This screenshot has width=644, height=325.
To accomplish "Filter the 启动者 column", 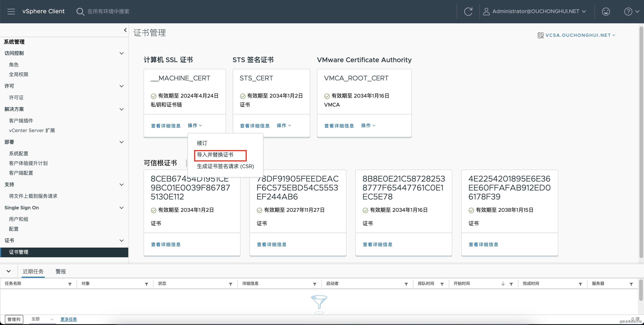I will tap(406, 284).
